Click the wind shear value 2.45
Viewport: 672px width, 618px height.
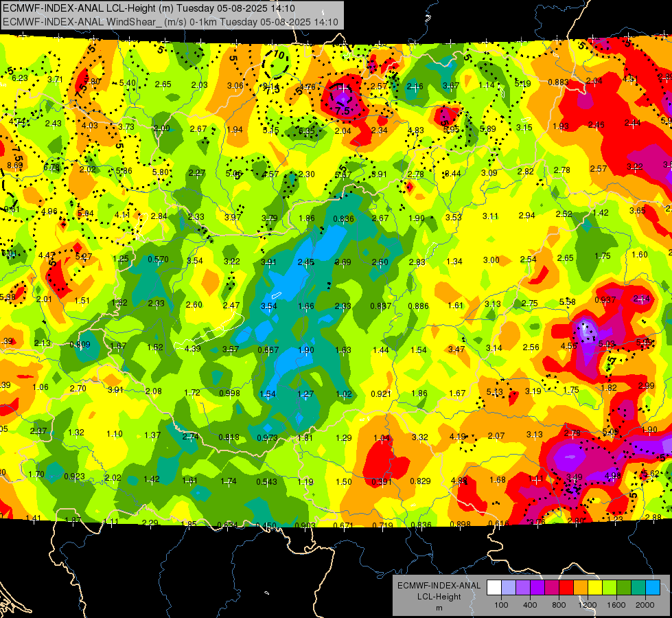tap(306, 262)
